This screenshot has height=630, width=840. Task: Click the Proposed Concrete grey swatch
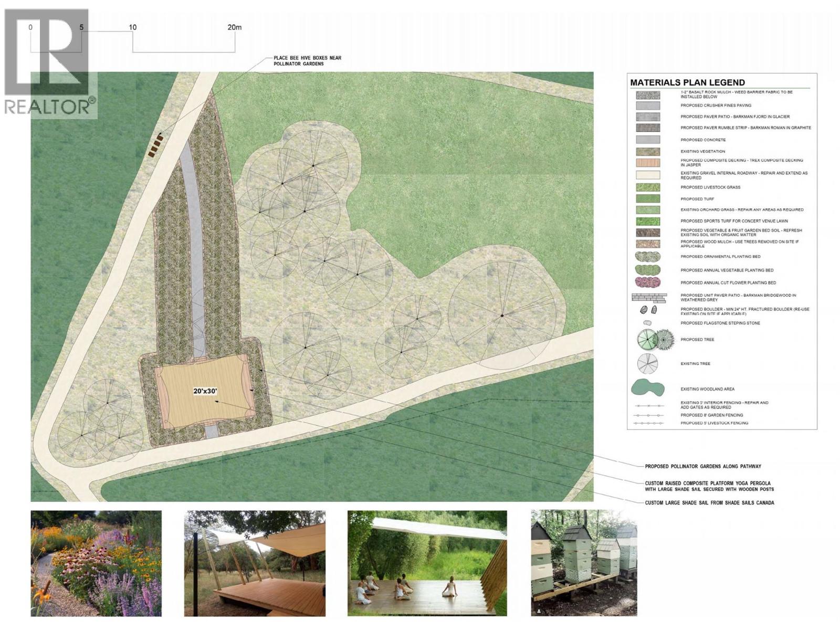(648, 140)
